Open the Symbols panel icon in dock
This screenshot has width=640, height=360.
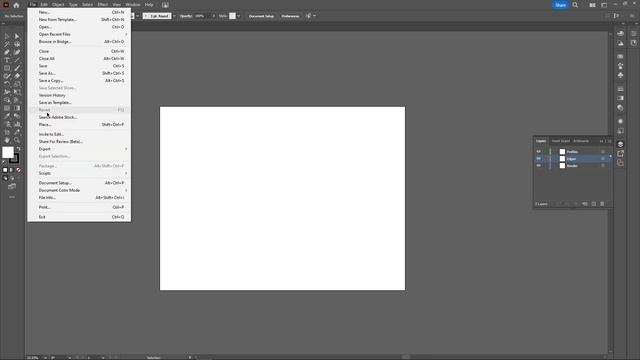click(x=620, y=75)
